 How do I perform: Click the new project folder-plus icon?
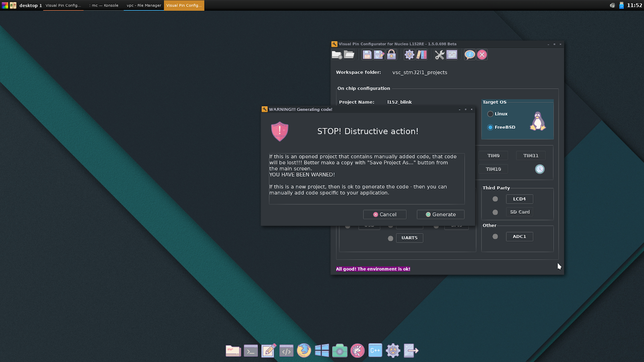[x=337, y=55]
